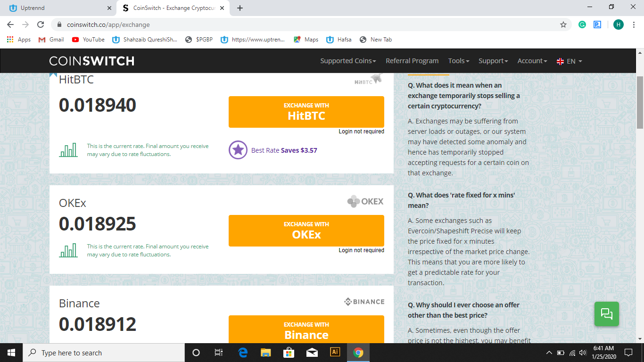644x362 pixels.
Task: Expand the Support dropdown menu
Action: coord(493,61)
